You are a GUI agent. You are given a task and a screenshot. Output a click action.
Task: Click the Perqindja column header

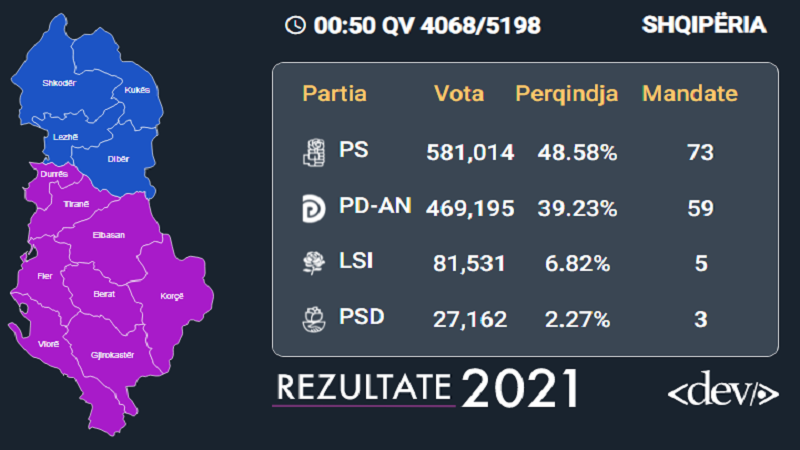pos(566,95)
